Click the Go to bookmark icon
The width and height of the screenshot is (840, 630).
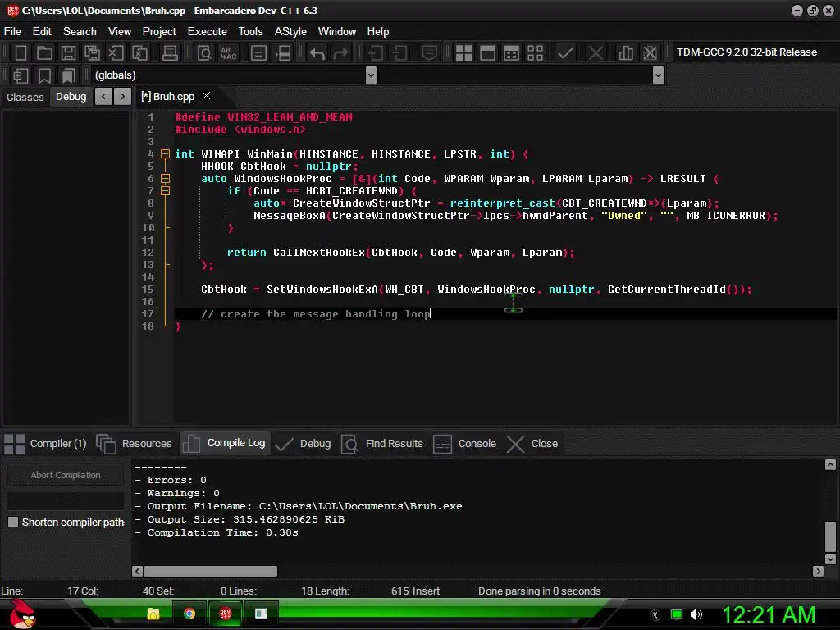point(68,75)
